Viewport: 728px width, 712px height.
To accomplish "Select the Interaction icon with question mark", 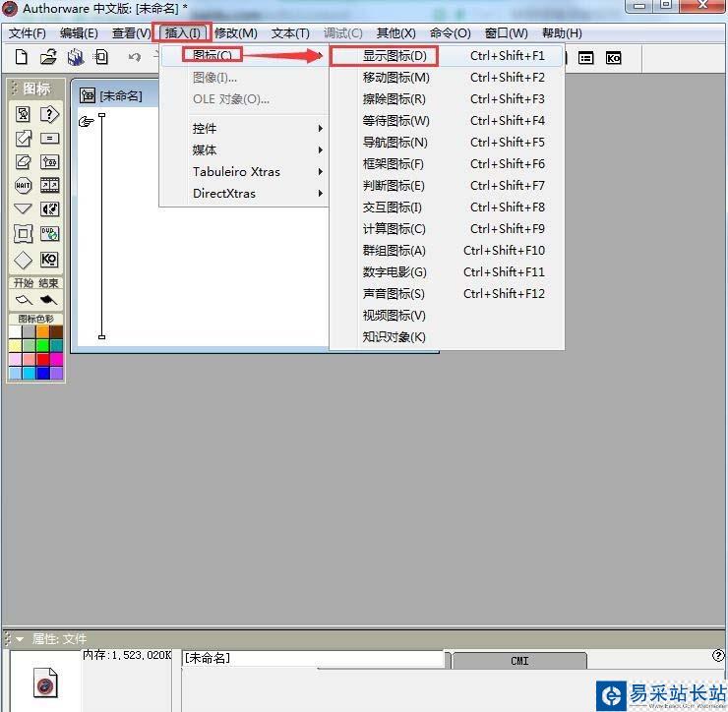I will click(49, 114).
